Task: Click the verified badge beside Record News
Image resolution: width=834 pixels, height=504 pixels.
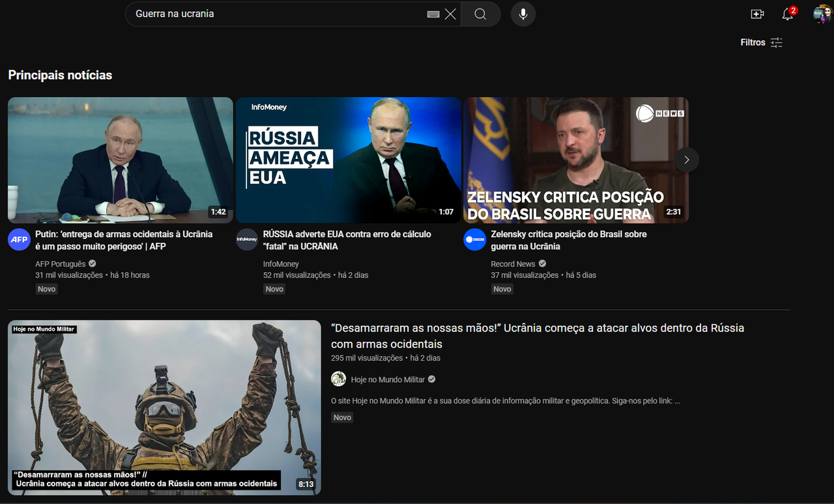Action: [x=542, y=264]
